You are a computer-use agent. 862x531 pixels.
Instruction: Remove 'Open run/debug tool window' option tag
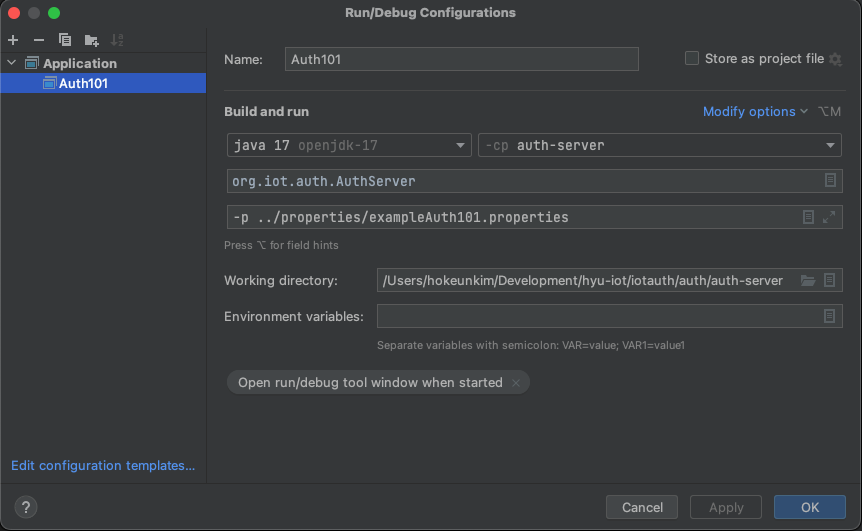(516, 383)
